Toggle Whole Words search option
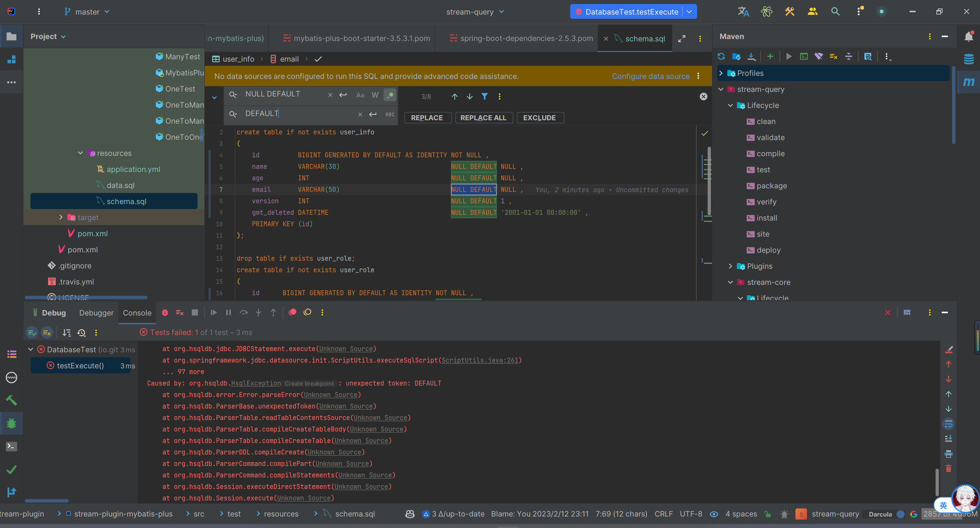This screenshot has width=980, height=528. tap(375, 95)
